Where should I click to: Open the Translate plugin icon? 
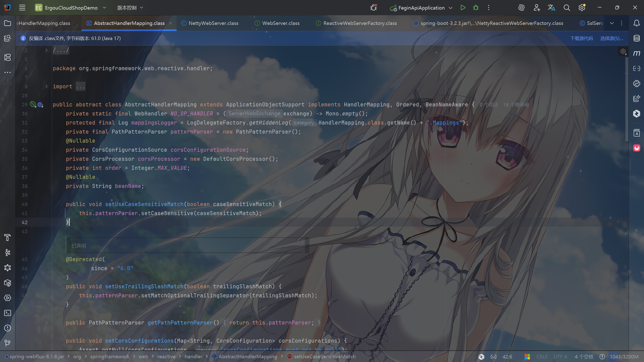[x=551, y=8]
